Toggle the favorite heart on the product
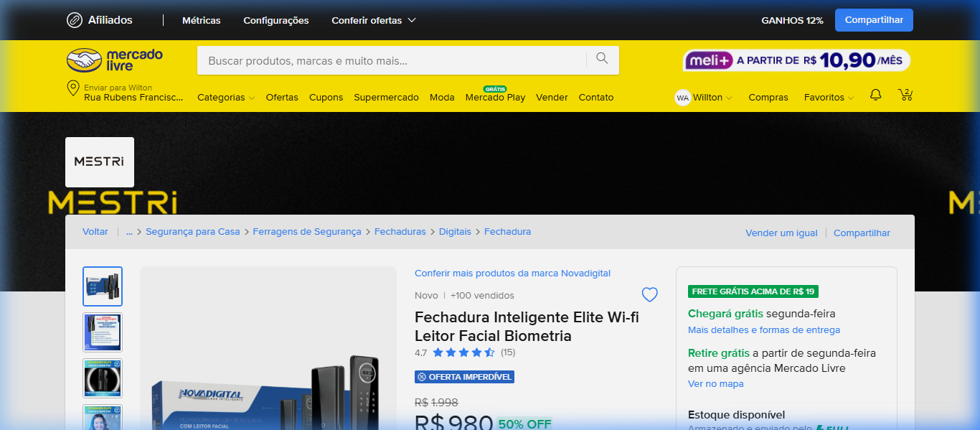This screenshot has width=980, height=430. pyautogui.click(x=649, y=294)
